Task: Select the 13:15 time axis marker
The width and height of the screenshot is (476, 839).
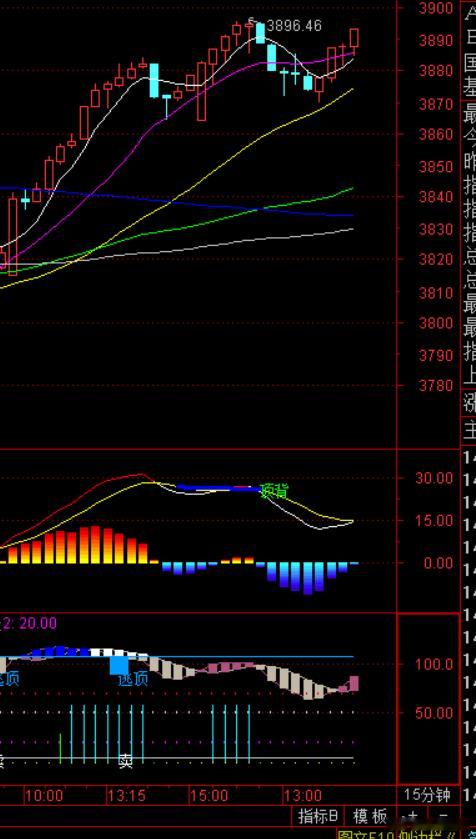Action: (x=126, y=796)
